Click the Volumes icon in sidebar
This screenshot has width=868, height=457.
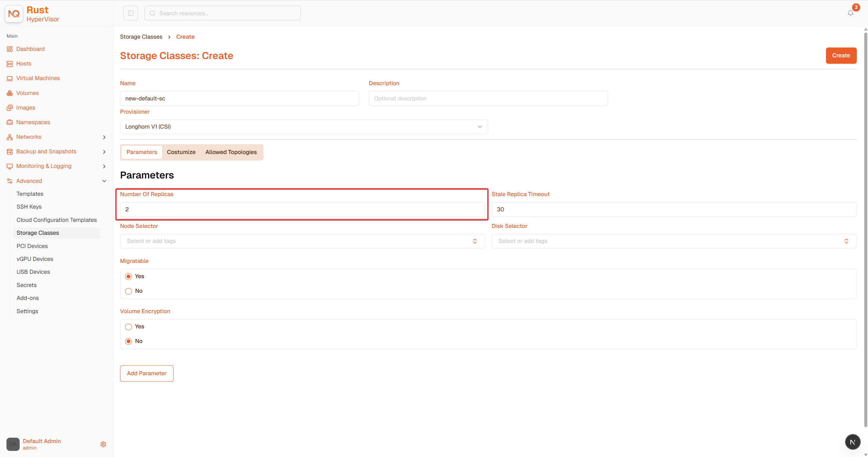(x=9, y=93)
